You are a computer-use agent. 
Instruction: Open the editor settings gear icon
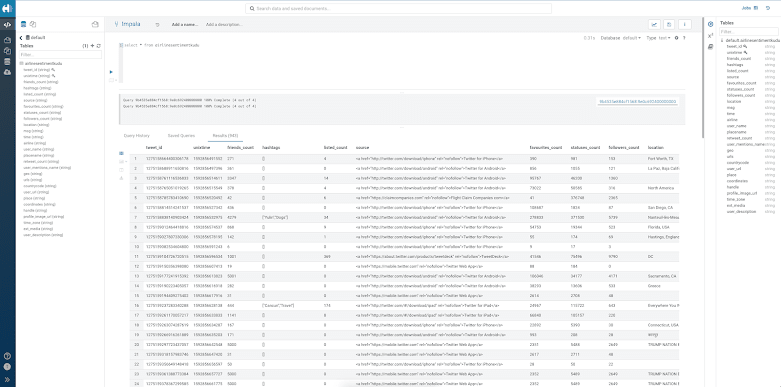[x=676, y=38]
